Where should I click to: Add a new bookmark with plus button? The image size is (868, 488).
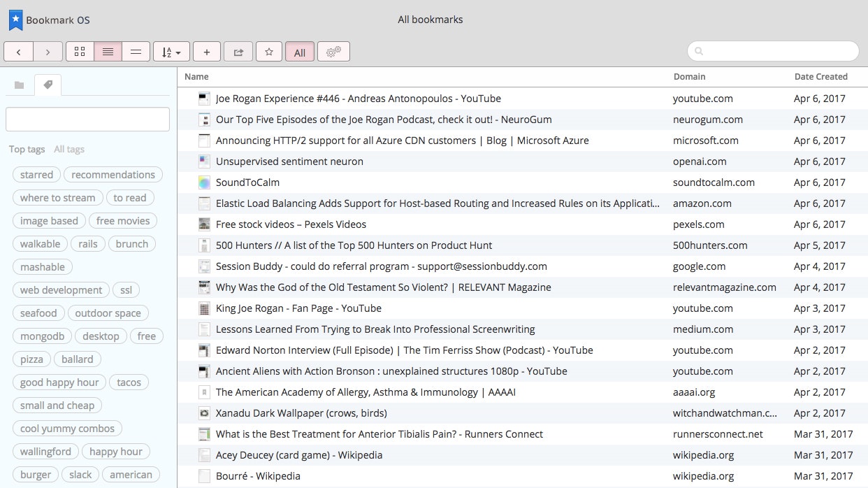[x=206, y=52]
